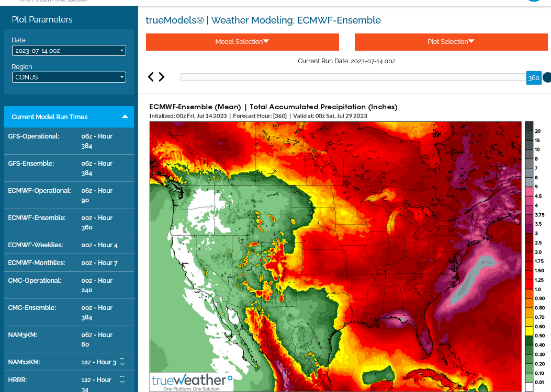Select the NAM12KM model row
Viewport: 551px width, 392px height.
pos(69,362)
